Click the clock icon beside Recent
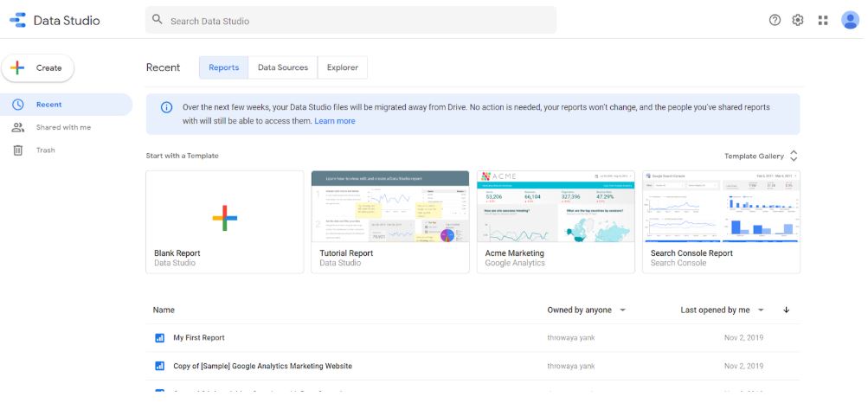The image size is (868, 409). tap(18, 105)
